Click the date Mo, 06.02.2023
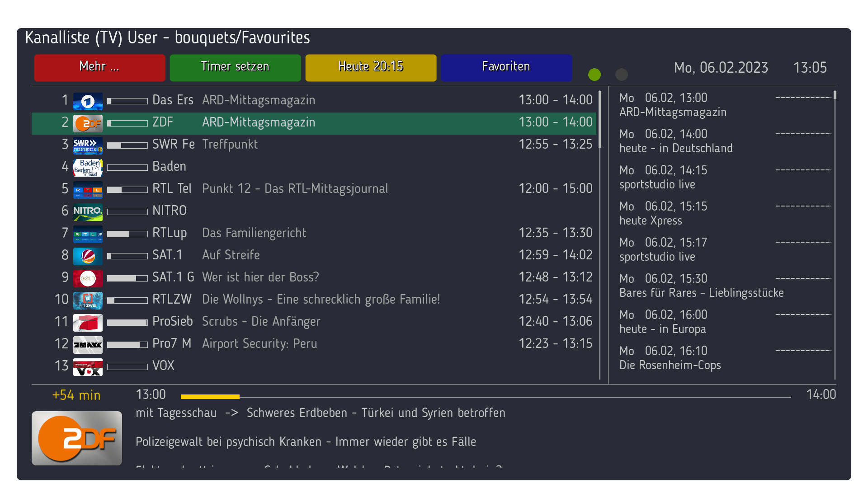The height and width of the screenshot is (488, 868). (721, 68)
